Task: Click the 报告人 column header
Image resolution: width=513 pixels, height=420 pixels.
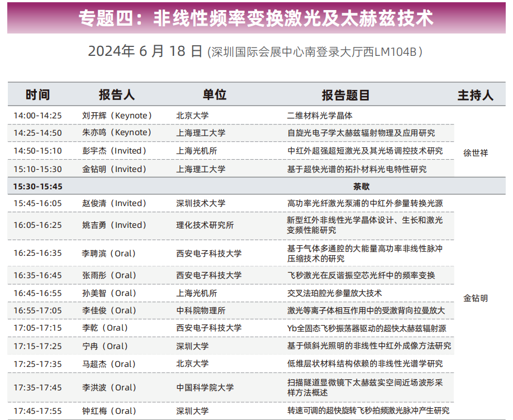Action: [117, 95]
